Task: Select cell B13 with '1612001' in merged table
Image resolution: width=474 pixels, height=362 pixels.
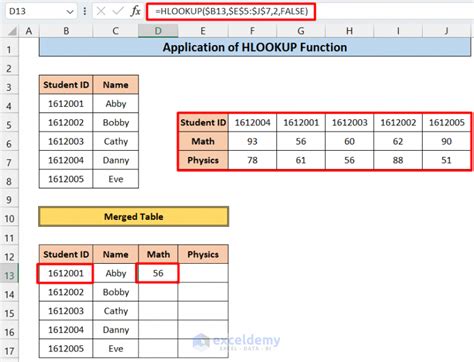Action: (65, 273)
